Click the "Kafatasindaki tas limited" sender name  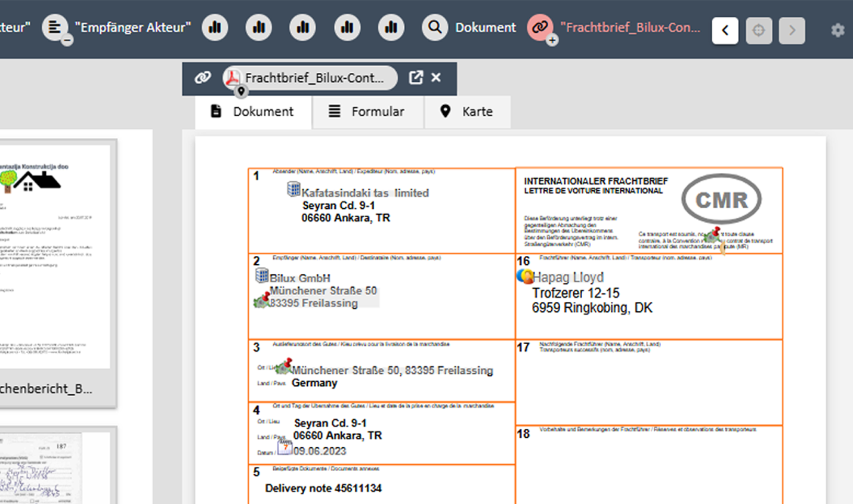coord(365,193)
